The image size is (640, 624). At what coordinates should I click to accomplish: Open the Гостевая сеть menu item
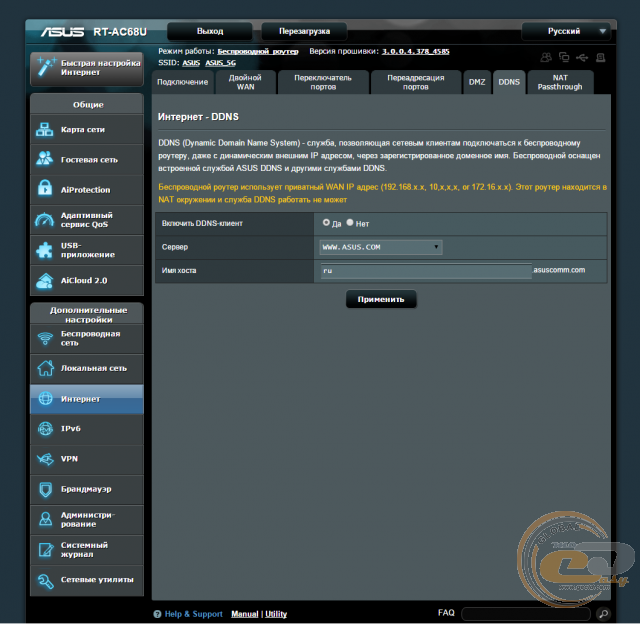87,160
